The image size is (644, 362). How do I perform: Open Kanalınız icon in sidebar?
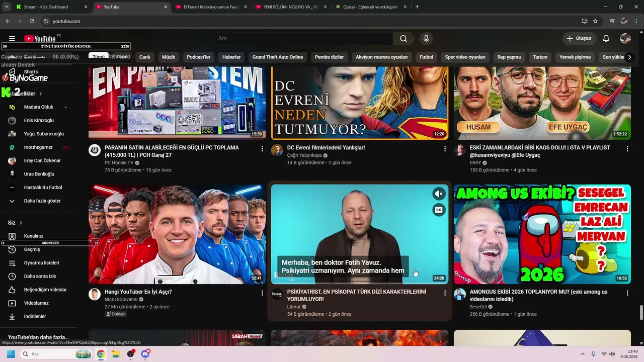(x=12, y=236)
